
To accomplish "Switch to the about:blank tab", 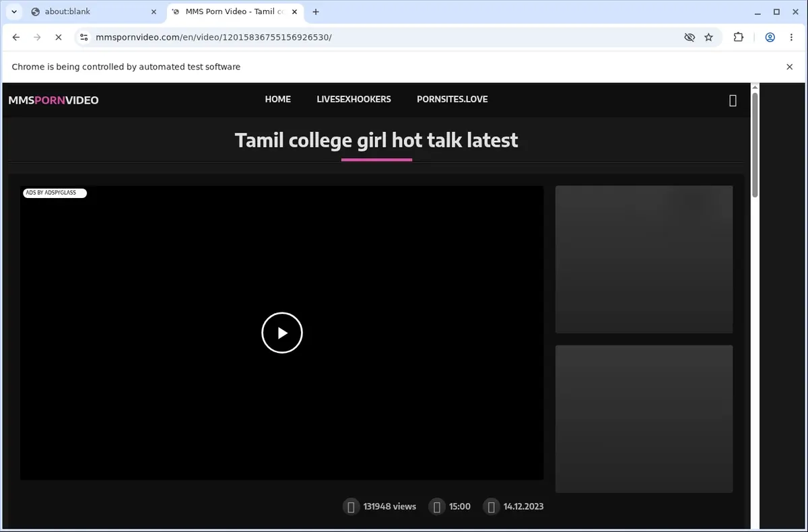I will (94, 11).
